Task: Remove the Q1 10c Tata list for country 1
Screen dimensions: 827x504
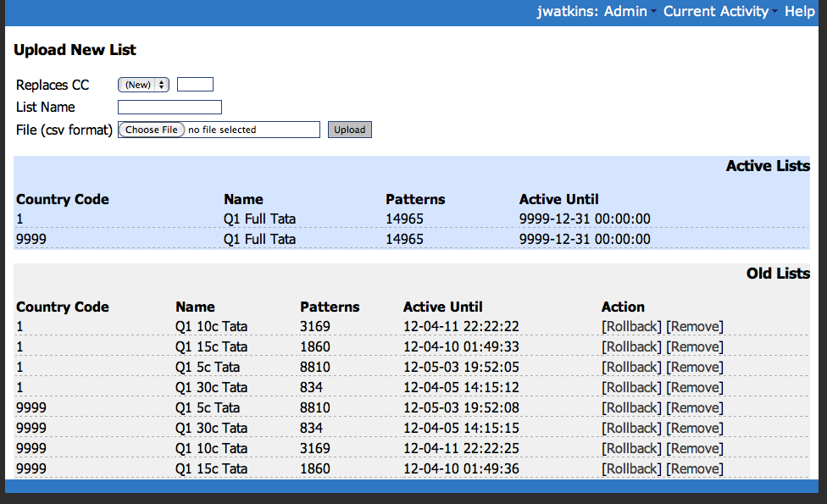Action: click(695, 327)
